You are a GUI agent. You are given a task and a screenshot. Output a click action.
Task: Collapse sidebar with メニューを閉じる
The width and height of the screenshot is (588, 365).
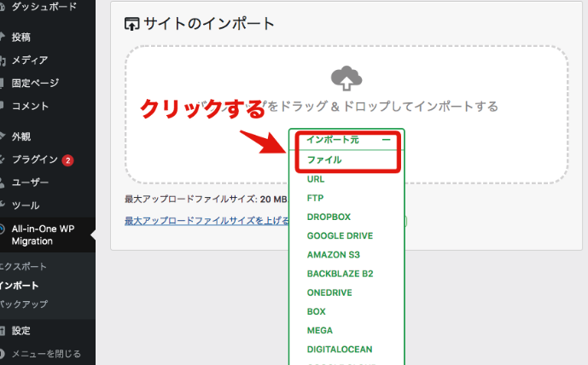(46, 354)
